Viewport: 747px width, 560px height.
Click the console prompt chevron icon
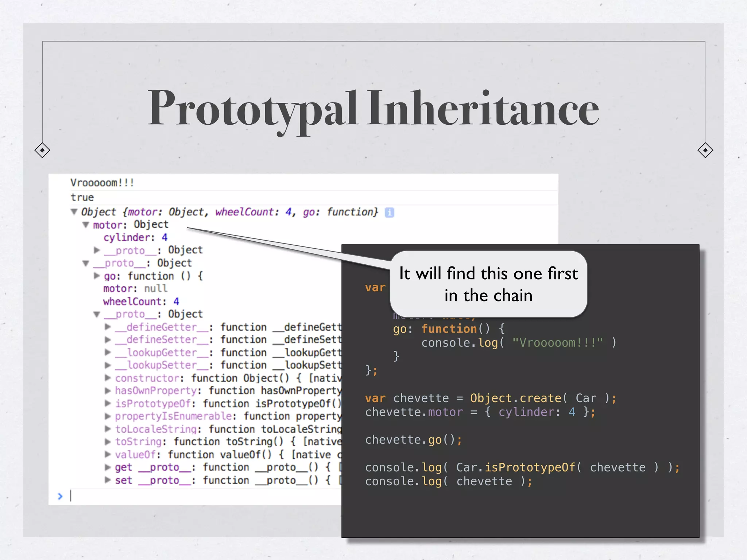pyautogui.click(x=60, y=496)
